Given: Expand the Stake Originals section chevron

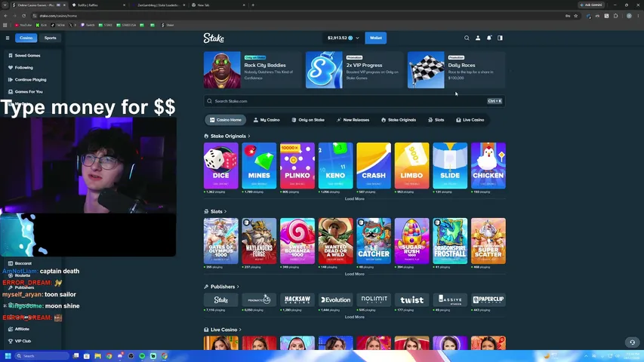Looking at the screenshot, I should click(249, 137).
